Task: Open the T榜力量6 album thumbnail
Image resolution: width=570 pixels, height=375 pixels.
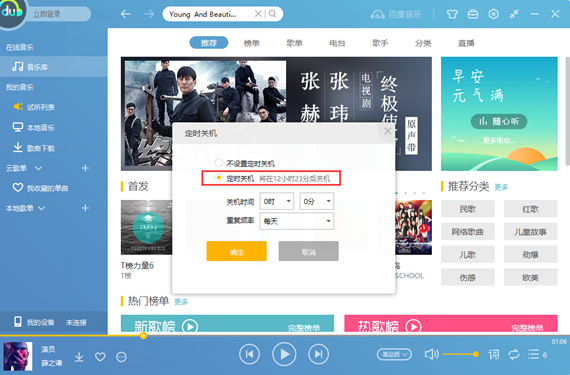Action: click(x=146, y=227)
